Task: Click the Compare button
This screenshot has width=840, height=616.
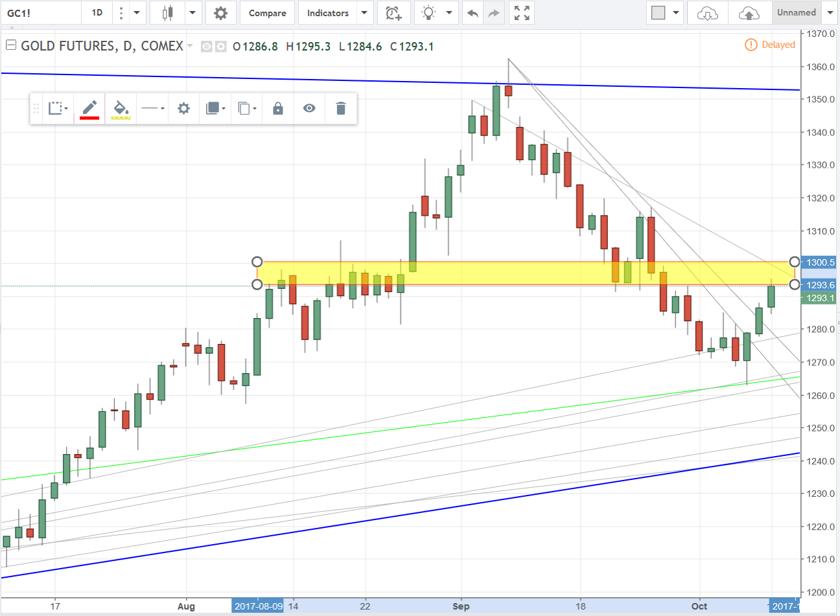Action: click(267, 13)
